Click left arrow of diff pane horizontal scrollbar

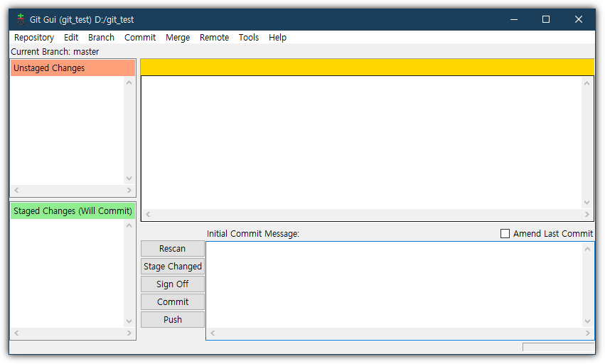pyautogui.click(x=148, y=214)
